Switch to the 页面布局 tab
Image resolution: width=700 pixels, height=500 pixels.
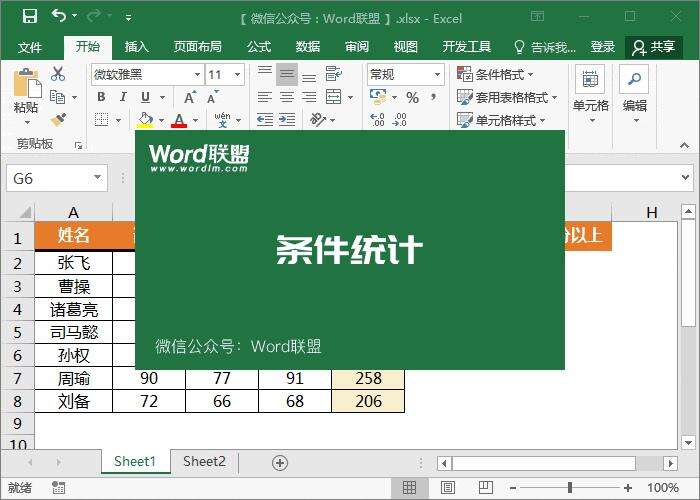[x=198, y=46]
